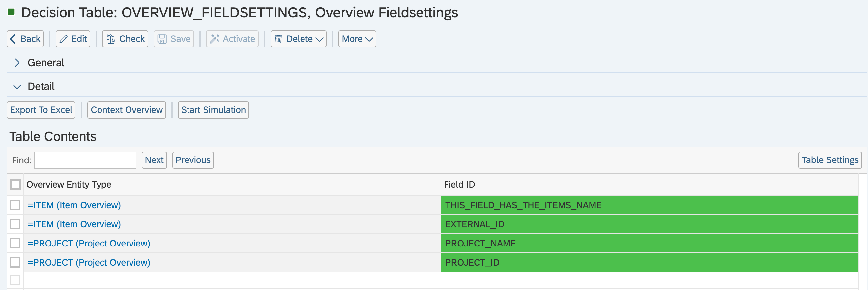Click the Export To Excel button
868x290 pixels.
pyautogui.click(x=41, y=110)
